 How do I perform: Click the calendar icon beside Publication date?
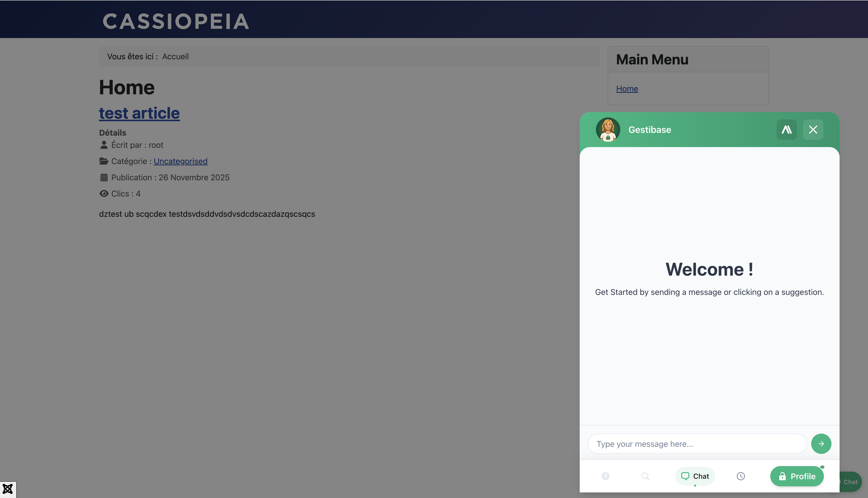point(104,177)
